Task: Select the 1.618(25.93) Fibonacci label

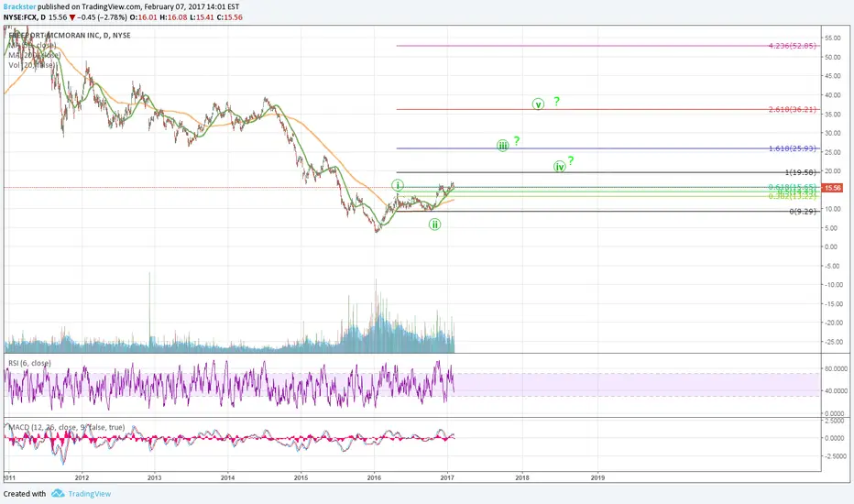Action: point(793,148)
